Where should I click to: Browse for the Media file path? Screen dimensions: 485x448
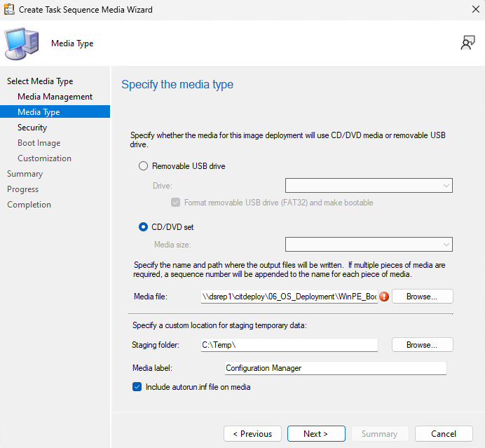pos(422,297)
